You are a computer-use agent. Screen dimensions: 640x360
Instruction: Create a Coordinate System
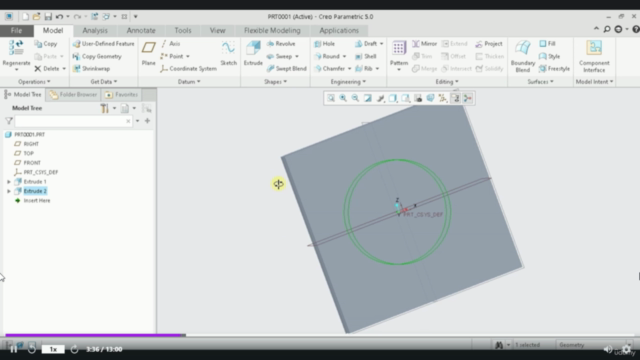click(189, 69)
